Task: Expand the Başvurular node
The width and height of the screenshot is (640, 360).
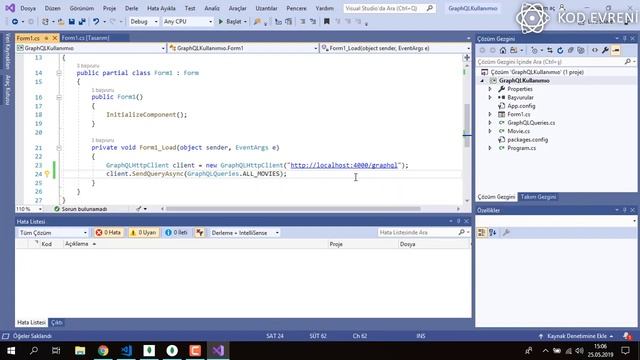Action: (490, 98)
